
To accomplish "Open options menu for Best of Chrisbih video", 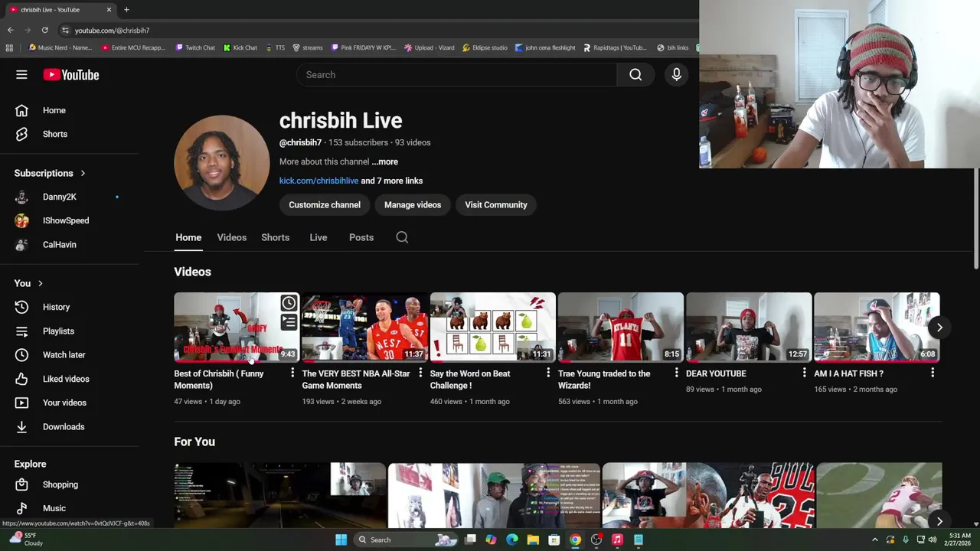I will tap(292, 373).
